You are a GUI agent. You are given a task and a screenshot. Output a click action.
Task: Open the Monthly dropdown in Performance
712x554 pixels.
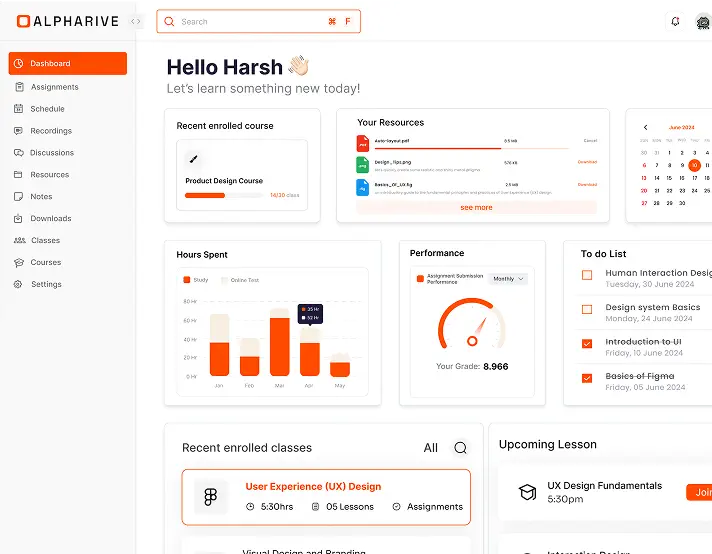(x=508, y=279)
